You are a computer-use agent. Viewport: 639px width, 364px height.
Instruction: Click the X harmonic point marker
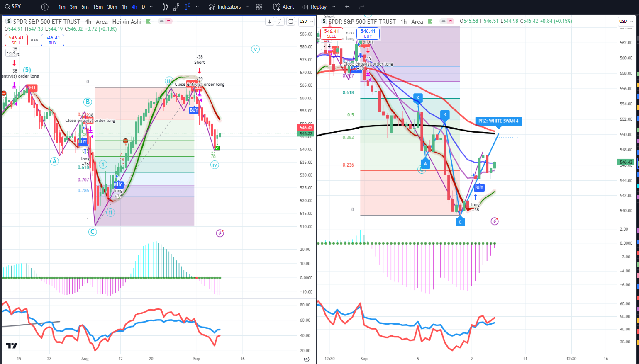tap(418, 98)
